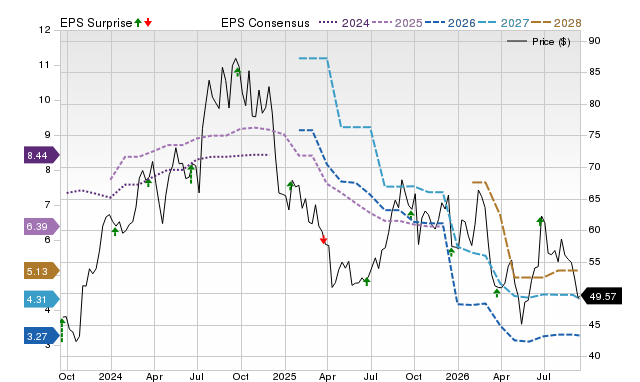Click the EPS Surprise legend label
The width and height of the screenshot is (640, 382).
[96, 23]
